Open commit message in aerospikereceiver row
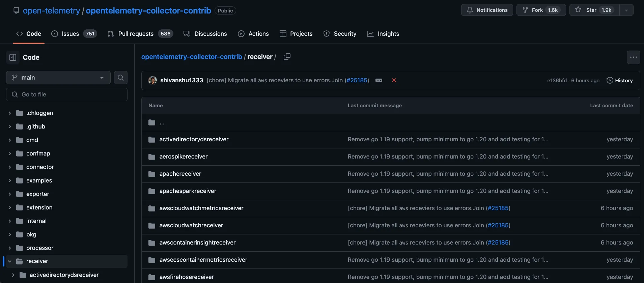This screenshot has width=644, height=283. click(x=448, y=157)
